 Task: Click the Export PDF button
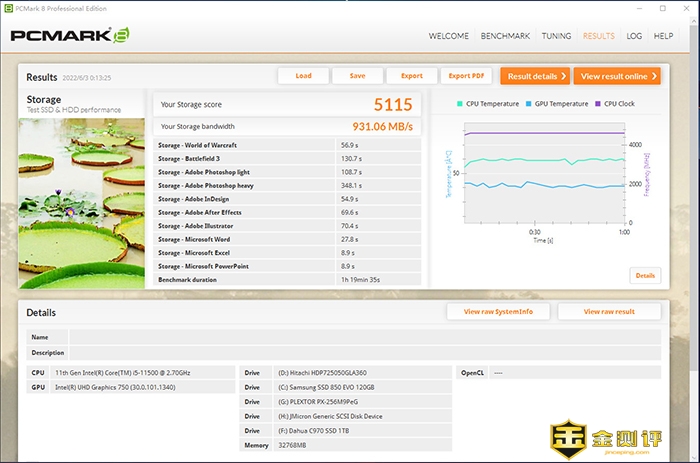pyautogui.click(x=466, y=76)
